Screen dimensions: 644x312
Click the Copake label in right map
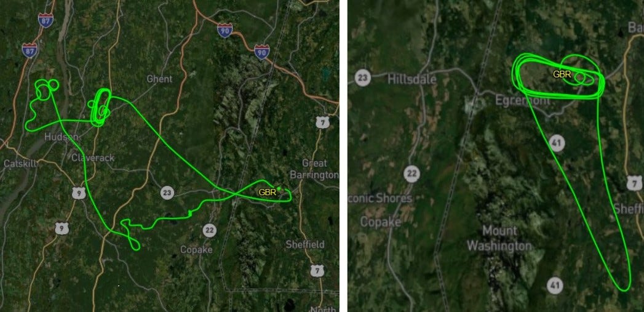(380, 222)
